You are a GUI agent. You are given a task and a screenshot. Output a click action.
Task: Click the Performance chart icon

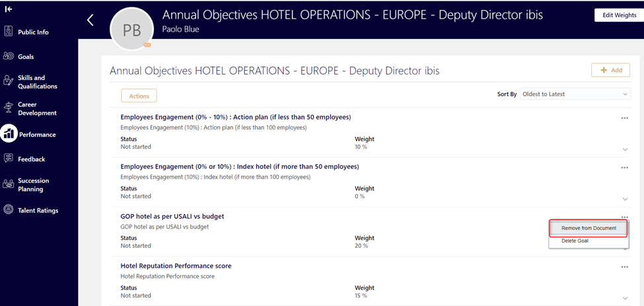(9, 134)
